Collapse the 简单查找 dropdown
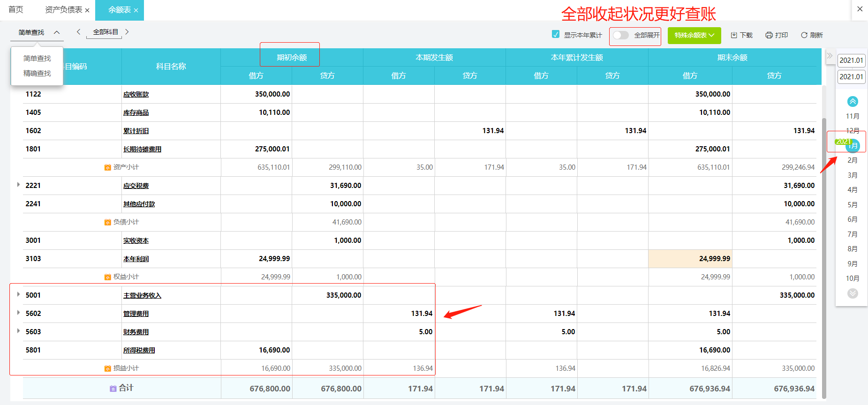868x405 pixels. point(57,32)
